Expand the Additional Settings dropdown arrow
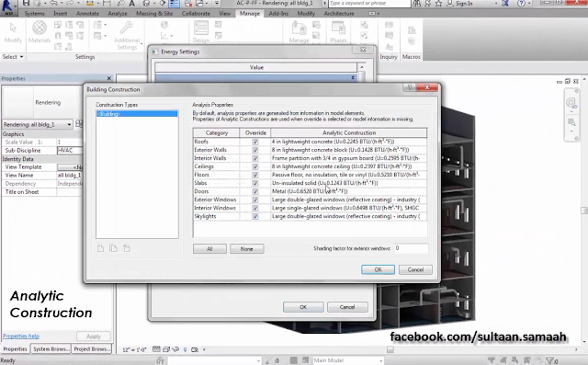Image resolution: width=588 pixels, height=365 pixels. tap(141, 44)
